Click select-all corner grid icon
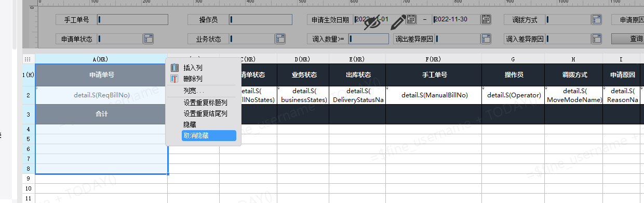Image resolution: width=644 pixels, height=203 pixels. [28, 59]
